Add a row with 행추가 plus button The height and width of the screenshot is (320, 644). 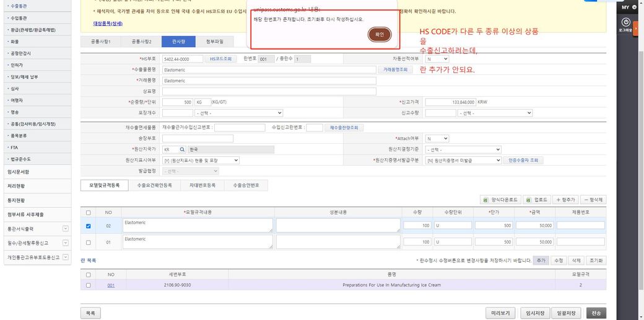click(566, 200)
